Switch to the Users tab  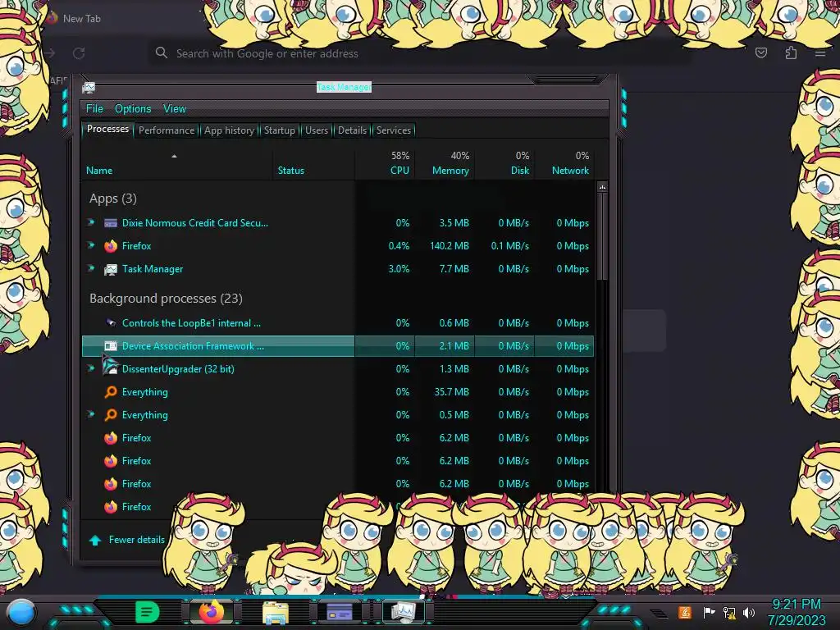coord(317,130)
